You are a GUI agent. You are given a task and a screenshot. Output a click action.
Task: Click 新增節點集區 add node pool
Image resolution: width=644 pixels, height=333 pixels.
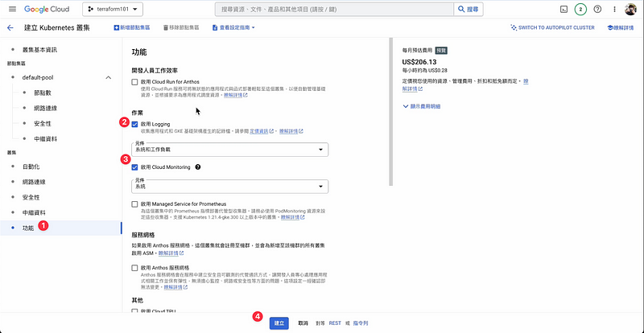tap(132, 28)
